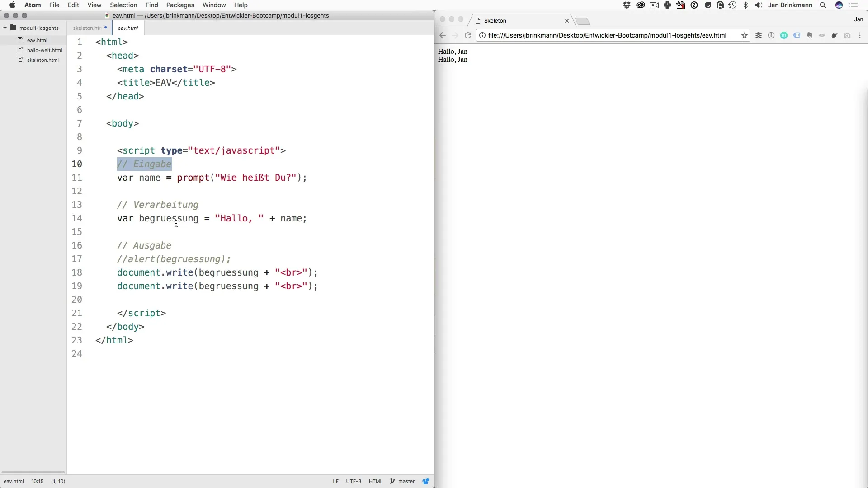Open the Window menu in menu bar
868x488 pixels.
tap(214, 5)
